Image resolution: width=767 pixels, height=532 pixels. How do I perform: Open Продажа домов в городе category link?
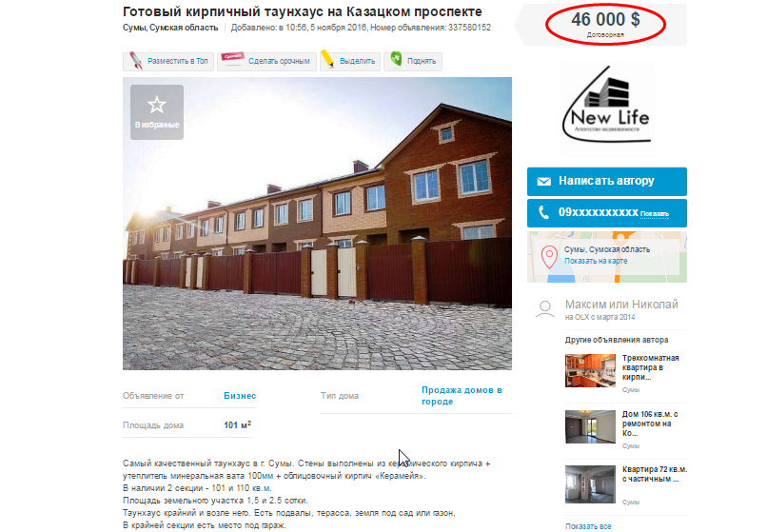(462, 396)
